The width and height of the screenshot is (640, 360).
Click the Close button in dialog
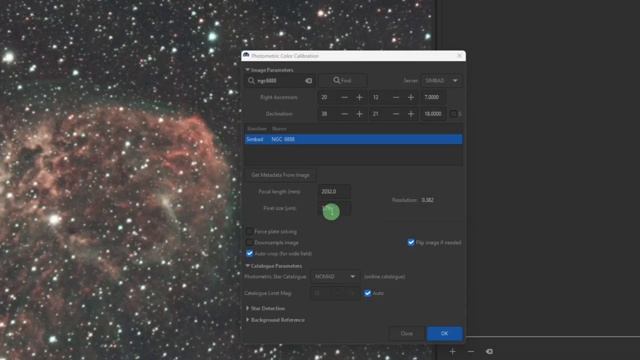click(x=407, y=333)
